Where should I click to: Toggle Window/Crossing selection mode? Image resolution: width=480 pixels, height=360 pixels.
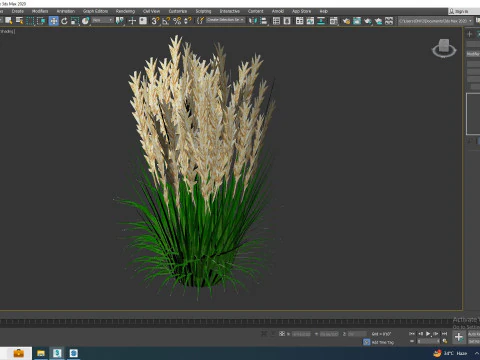click(41, 21)
